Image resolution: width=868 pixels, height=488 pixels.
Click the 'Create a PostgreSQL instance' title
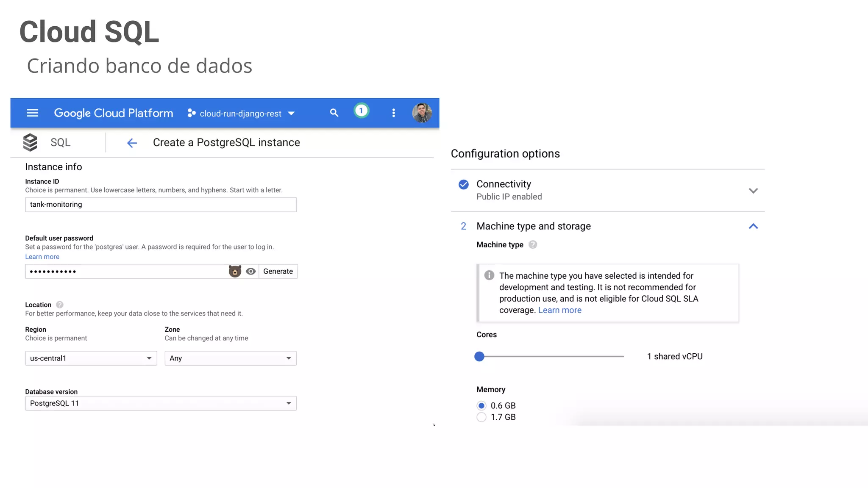point(226,142)
